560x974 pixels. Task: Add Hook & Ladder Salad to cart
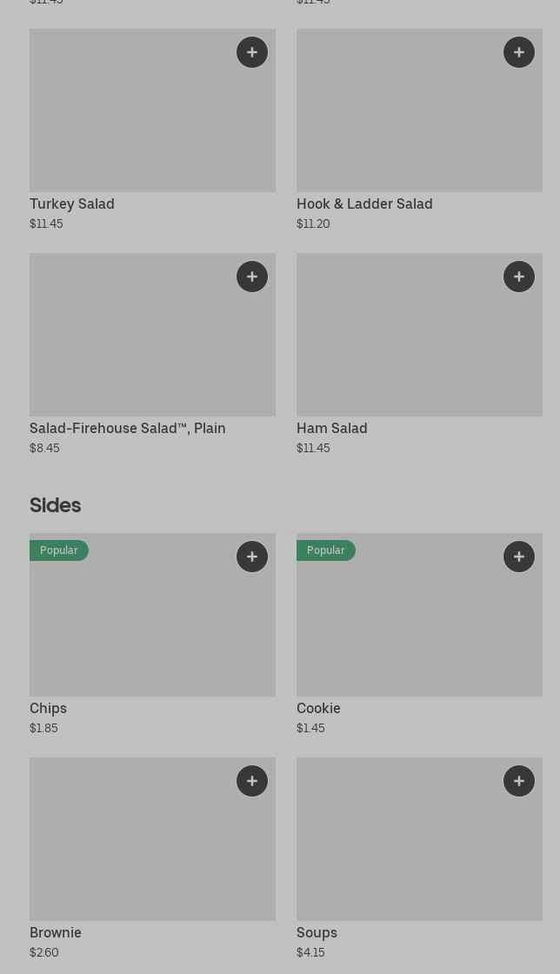[519, 52]
